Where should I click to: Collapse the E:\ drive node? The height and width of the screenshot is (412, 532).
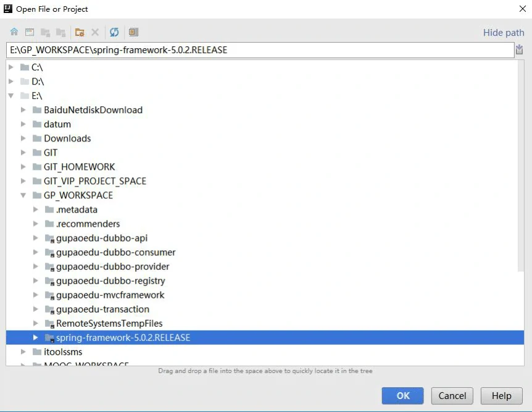pyautogui.click(x=11, y=96)
